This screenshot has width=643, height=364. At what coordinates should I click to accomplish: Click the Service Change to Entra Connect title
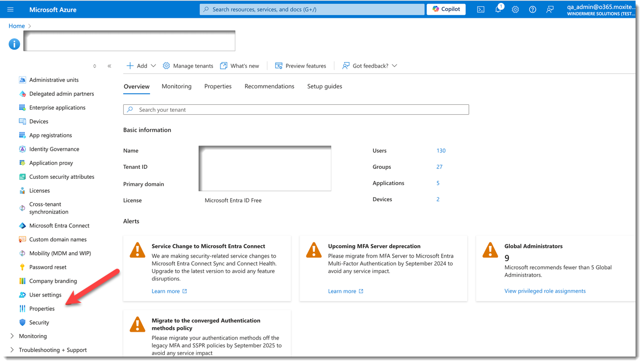pos(209,246)
